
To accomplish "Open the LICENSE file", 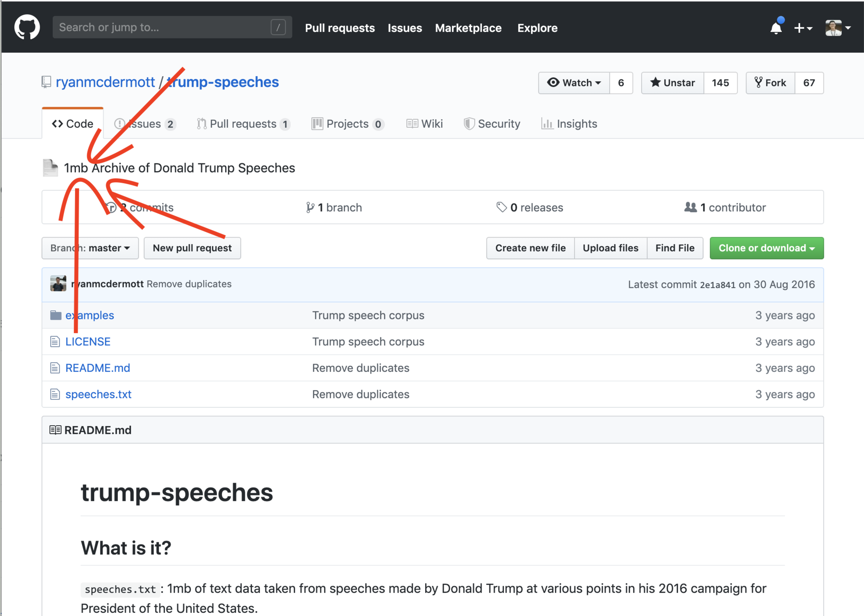I will coord(88,342).
